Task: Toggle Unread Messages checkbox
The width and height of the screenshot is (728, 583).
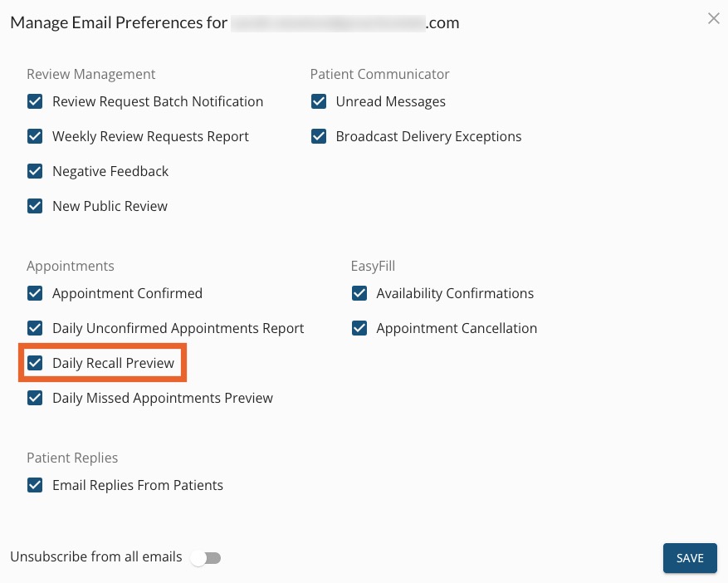Action: click(319, 101)
